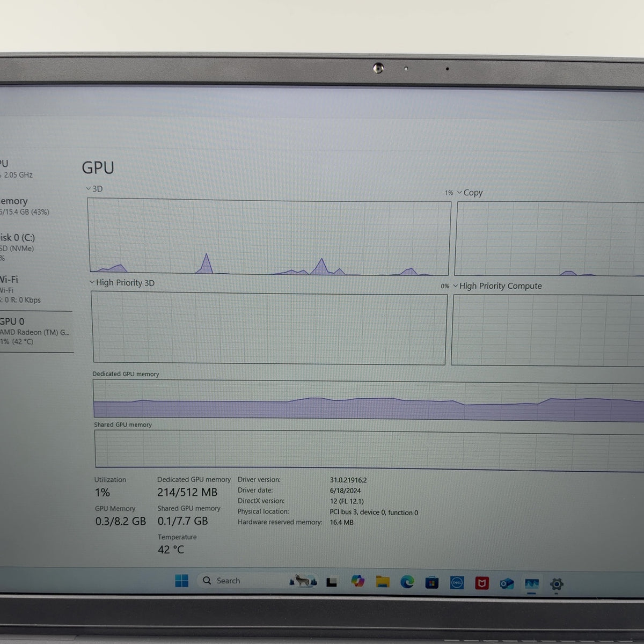Click the 3D usage graph
This screenshot has width=644, height=644.
[x=269, y=237]
